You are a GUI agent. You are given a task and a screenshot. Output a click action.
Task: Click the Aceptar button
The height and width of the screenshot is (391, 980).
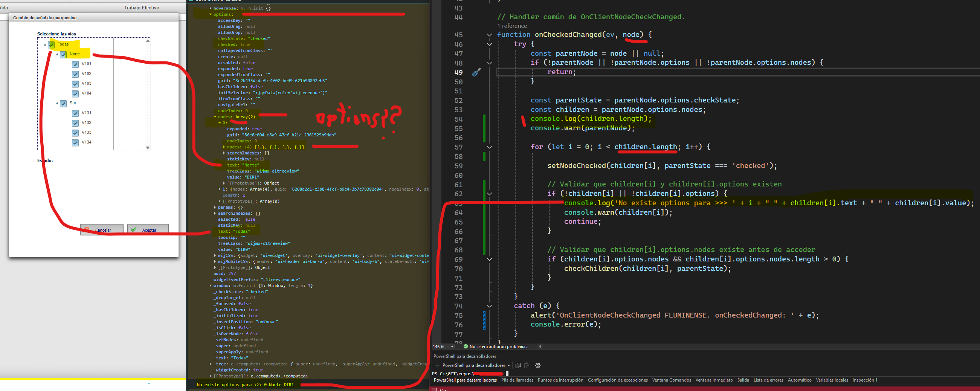point(148,230)
